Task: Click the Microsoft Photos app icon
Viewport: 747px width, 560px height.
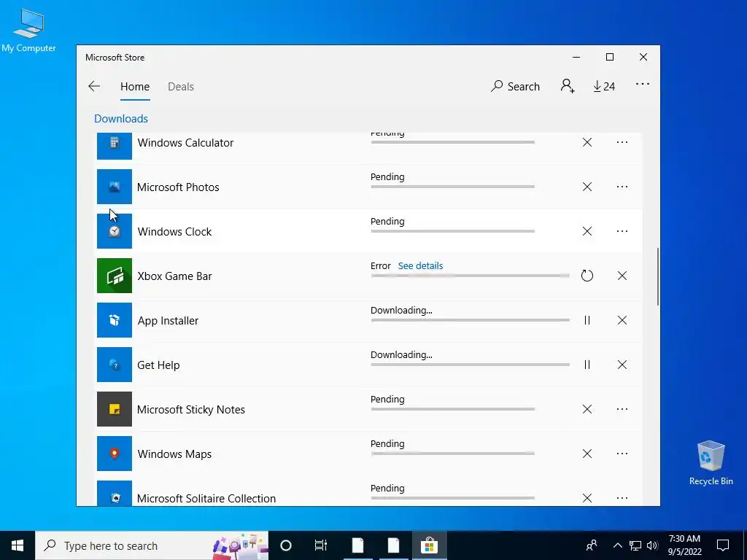Action: [x=115, y=187]
